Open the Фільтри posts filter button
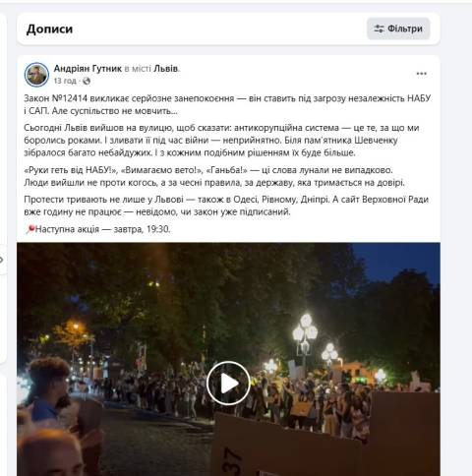Screen dimensions: 472x476 398,29
